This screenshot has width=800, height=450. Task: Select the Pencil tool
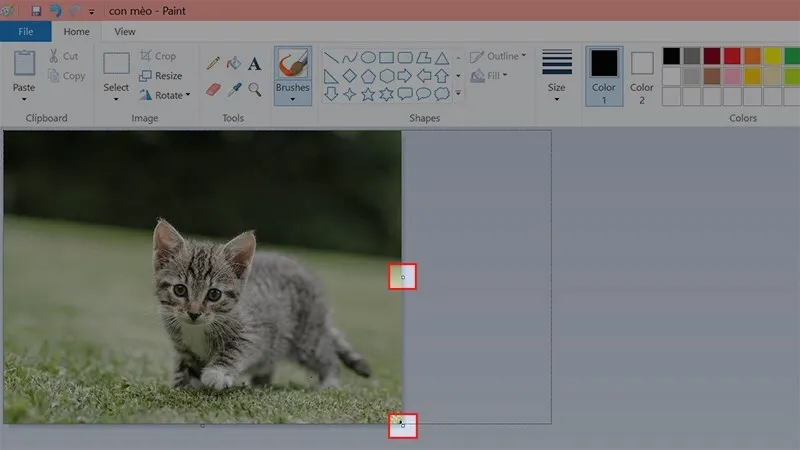pyautogui.click(x=213, y=63)
